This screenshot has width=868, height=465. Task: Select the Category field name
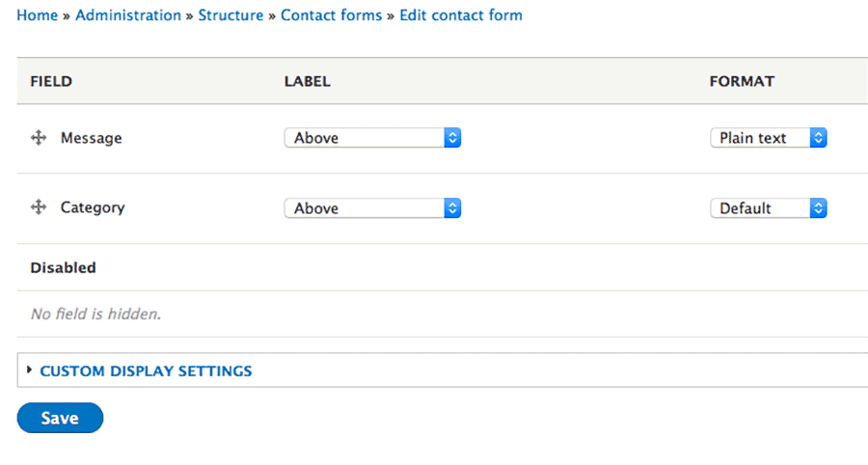(x=93, y=207)
